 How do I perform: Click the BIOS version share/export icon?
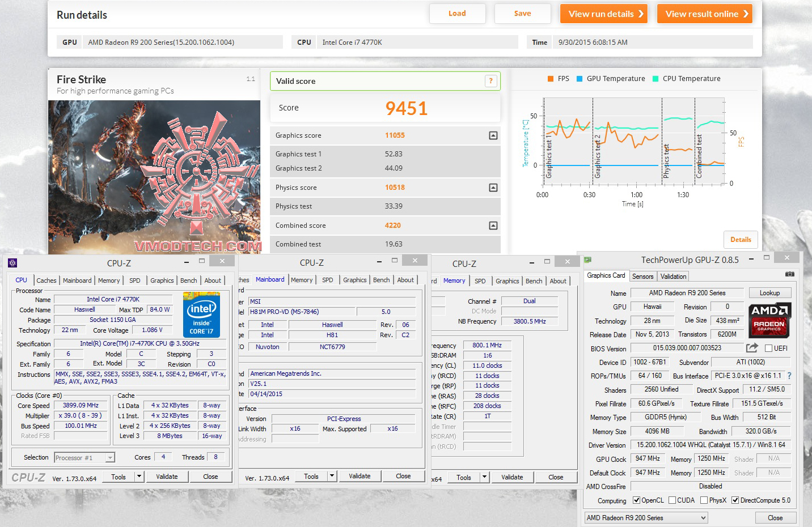[752, 348]
